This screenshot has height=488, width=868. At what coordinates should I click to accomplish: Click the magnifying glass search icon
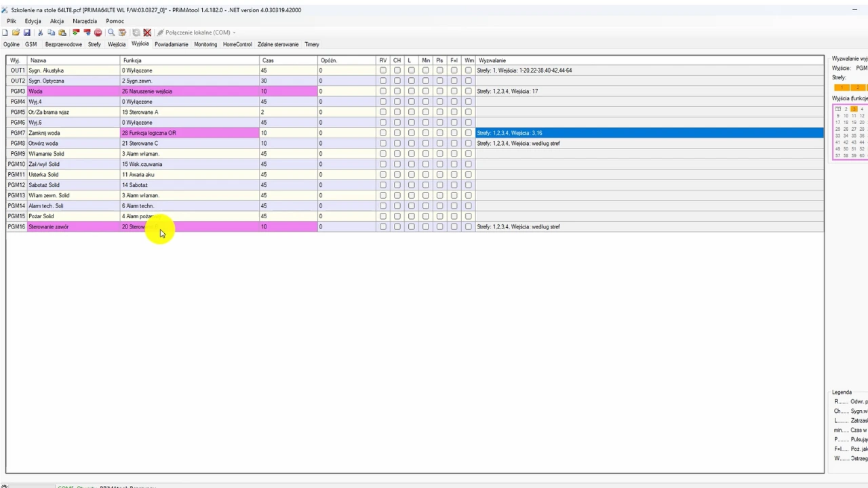111,33
